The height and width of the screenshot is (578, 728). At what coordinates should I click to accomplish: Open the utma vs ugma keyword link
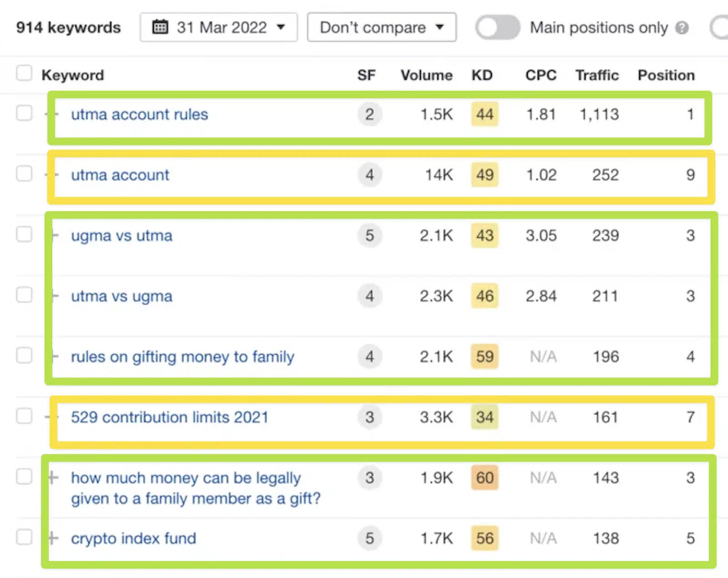pyautogui.click(x=121, y=297)
